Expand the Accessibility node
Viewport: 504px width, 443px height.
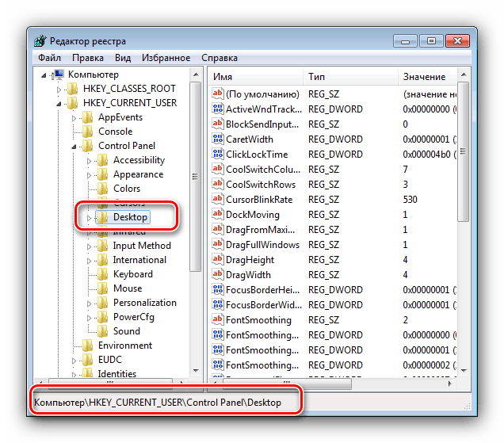[x=89, y=161]
